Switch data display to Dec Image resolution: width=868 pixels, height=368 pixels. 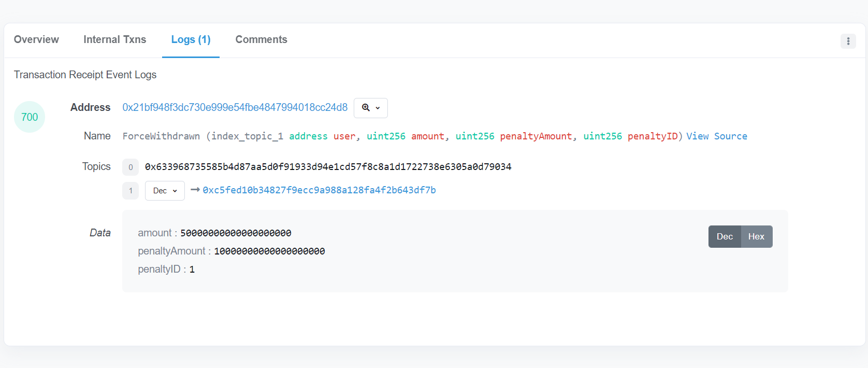point(725,236)
